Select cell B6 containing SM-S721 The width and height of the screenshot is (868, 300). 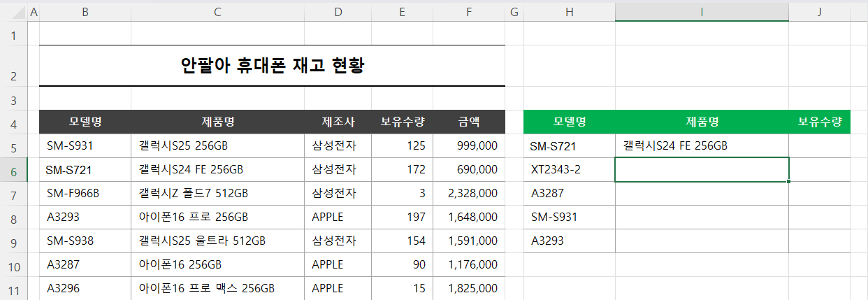[x=85, y=169]
